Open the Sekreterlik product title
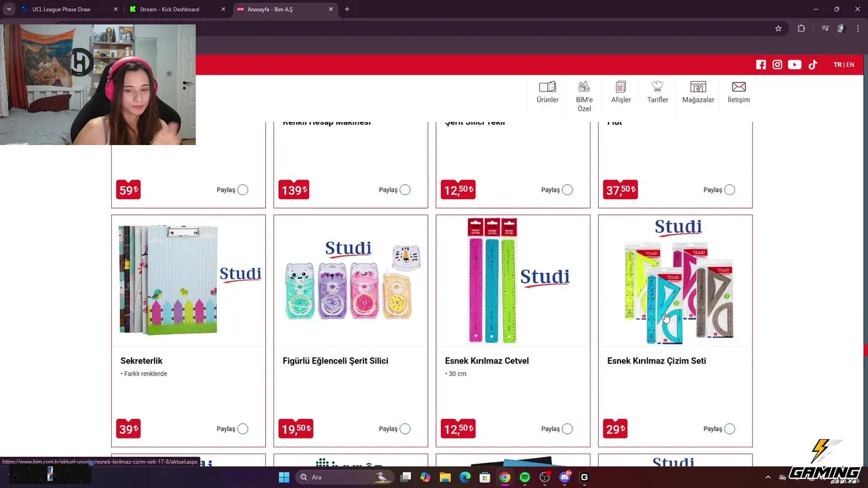The image size is (868, 488). point(141,361)
